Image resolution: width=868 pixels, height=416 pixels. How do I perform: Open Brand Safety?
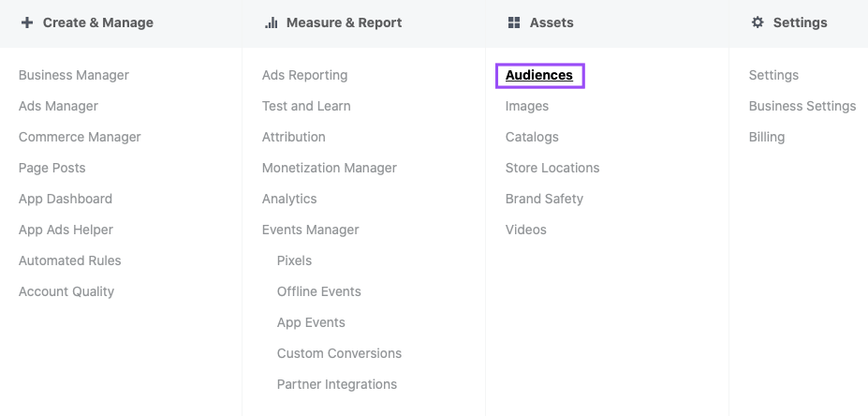[x=544, y=199]
